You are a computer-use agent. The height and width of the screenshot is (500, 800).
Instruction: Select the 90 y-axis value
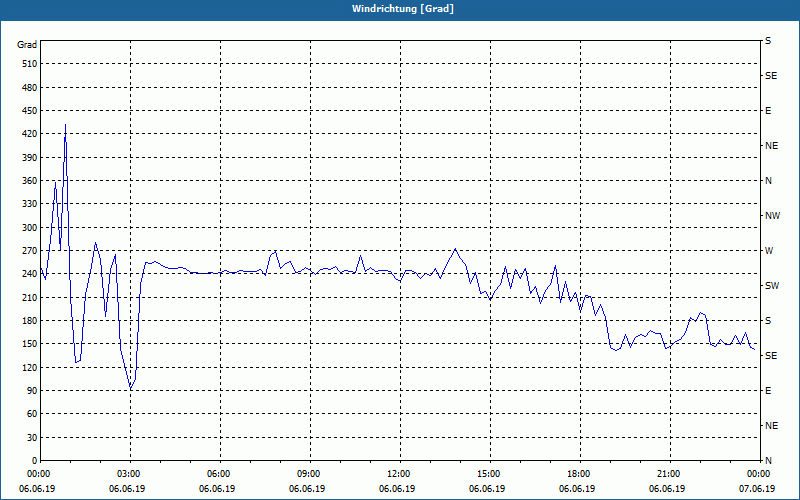tap(32, 391)
